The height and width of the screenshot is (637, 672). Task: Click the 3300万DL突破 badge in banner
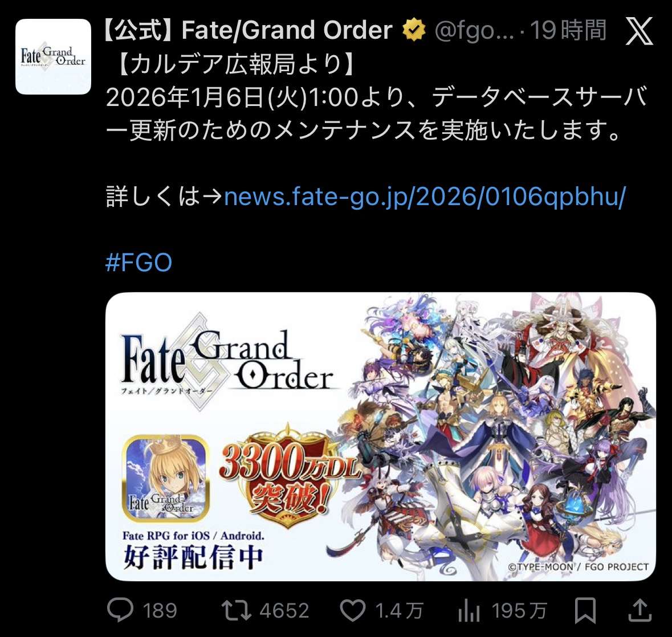pos(289,476)
